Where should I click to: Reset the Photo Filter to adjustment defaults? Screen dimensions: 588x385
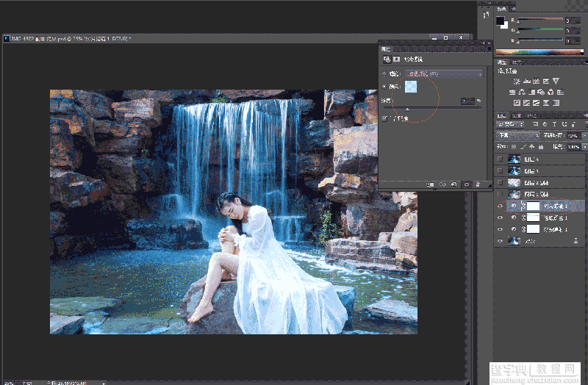click(x=453, y=184)
